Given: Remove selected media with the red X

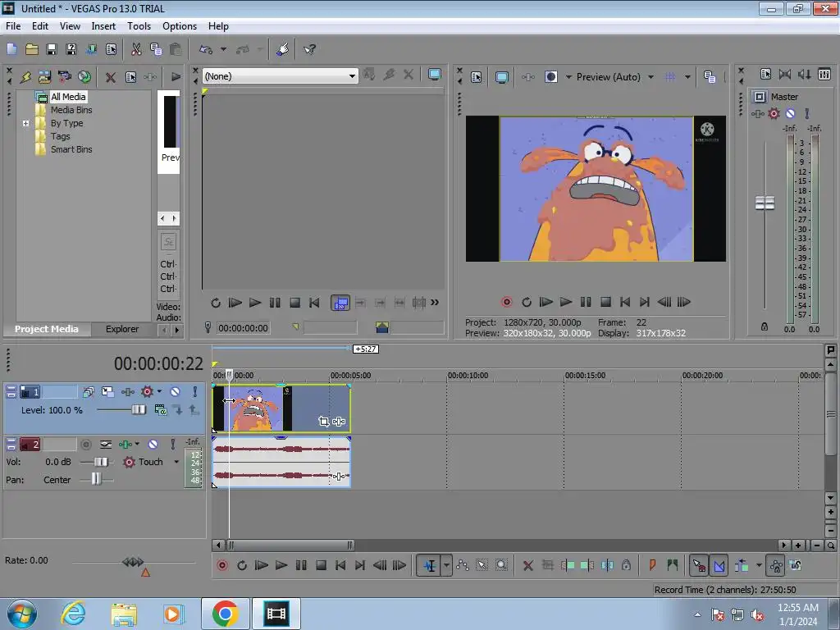Looking at the screenshot, I should [x=111, y=77].
